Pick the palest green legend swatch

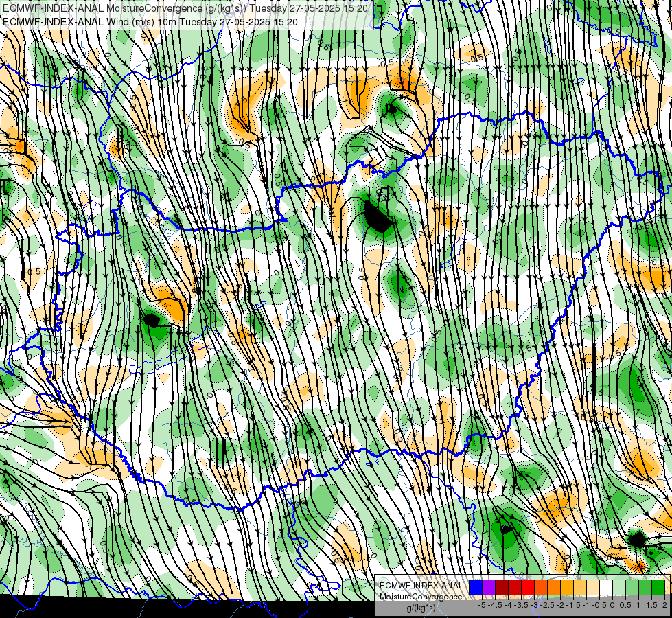tap(619, 587)
